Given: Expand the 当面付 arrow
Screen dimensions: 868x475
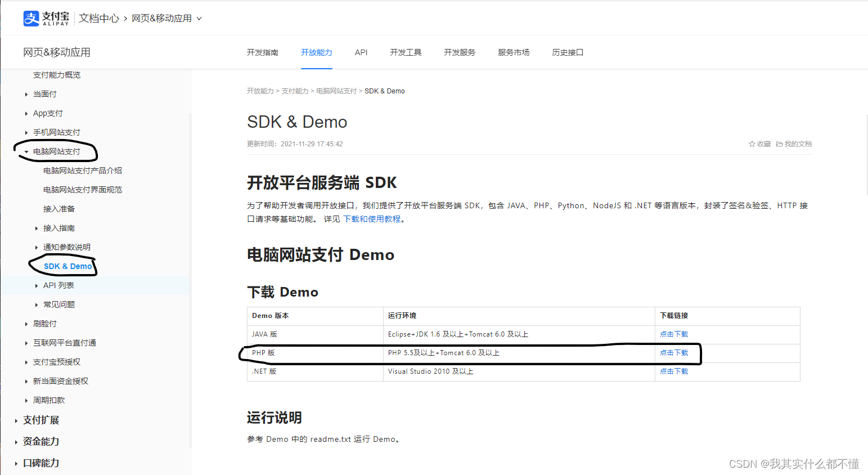Looking at the screenshot, I should coord(26,95).
